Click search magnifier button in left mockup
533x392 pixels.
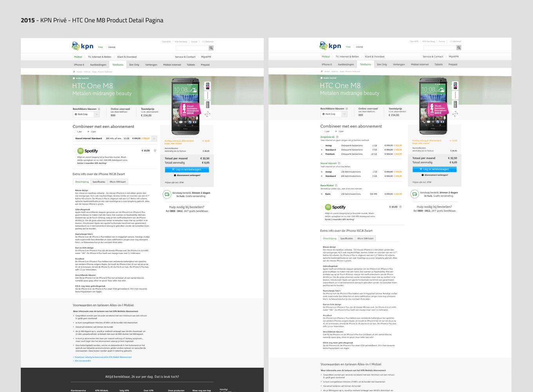211,48
